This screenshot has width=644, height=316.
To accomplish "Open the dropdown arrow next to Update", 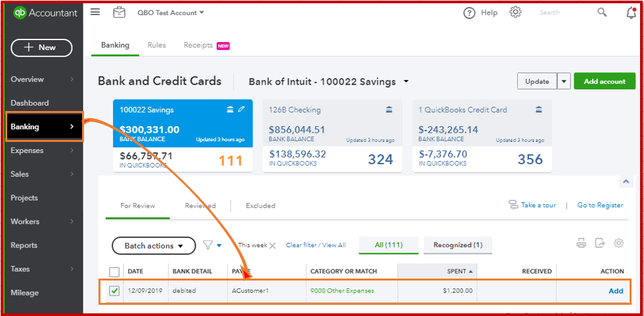I will 564,81.
